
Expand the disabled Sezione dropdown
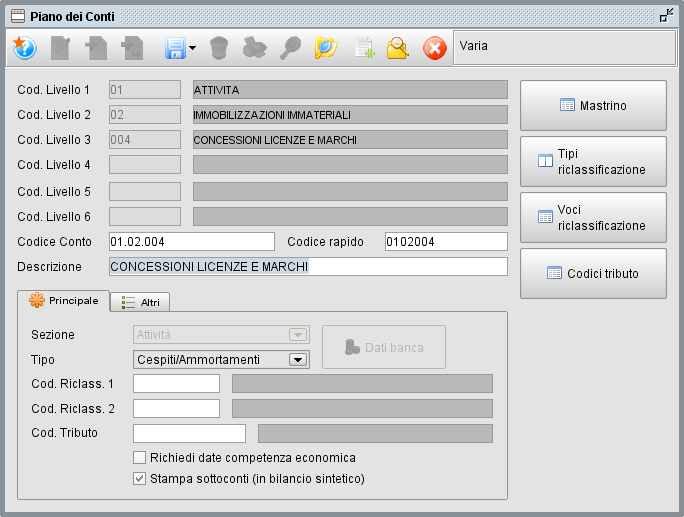[298, 335]
